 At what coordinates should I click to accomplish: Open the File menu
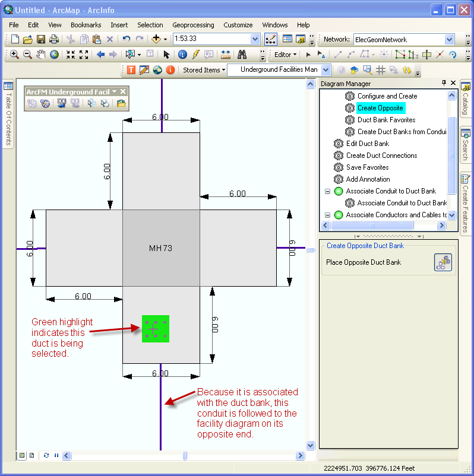click(x=14, y=25)
